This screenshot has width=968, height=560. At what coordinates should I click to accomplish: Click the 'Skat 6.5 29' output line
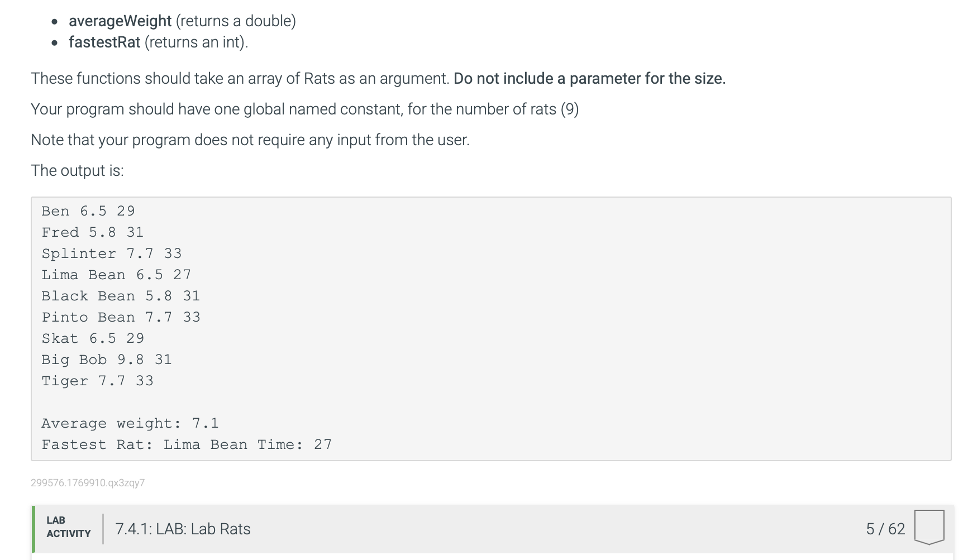pyautogui.click(x=93, y=338)
